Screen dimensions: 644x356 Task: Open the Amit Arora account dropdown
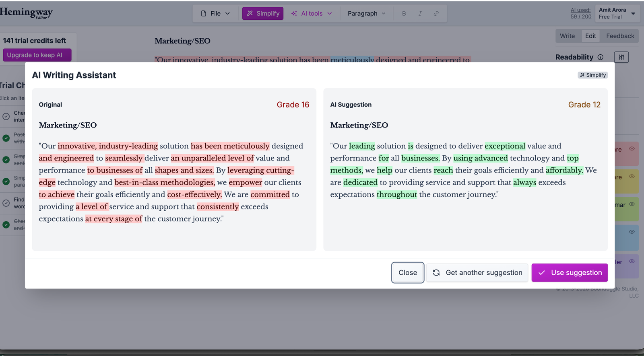point(617,13)
